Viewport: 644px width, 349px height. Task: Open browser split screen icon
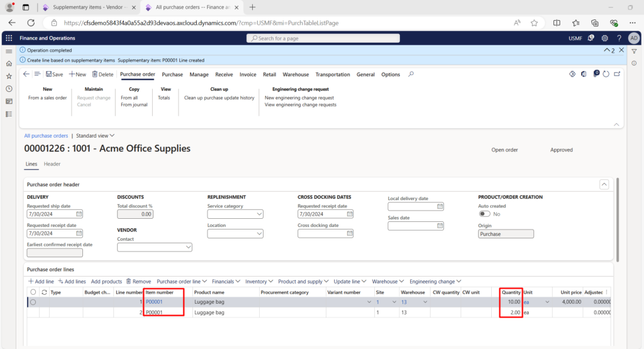coord(557,23)
